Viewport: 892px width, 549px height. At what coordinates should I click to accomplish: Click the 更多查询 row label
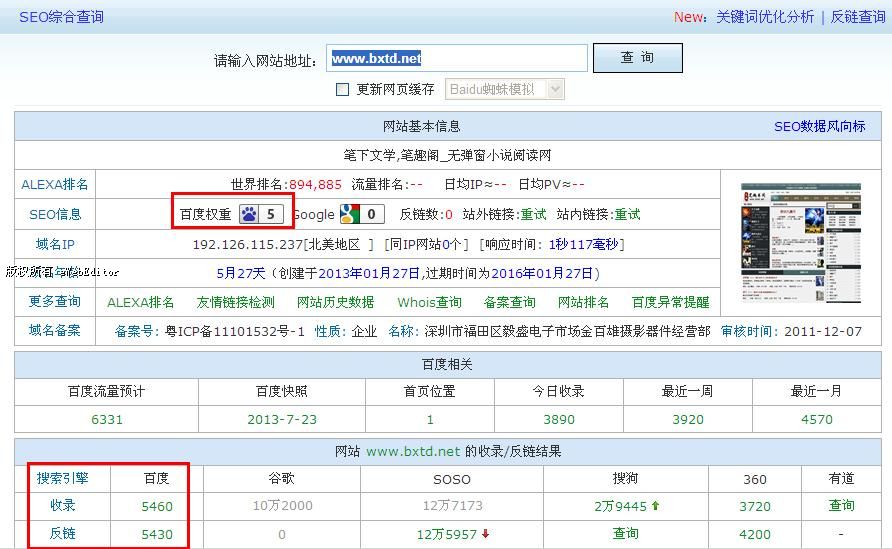click(55, 301)
